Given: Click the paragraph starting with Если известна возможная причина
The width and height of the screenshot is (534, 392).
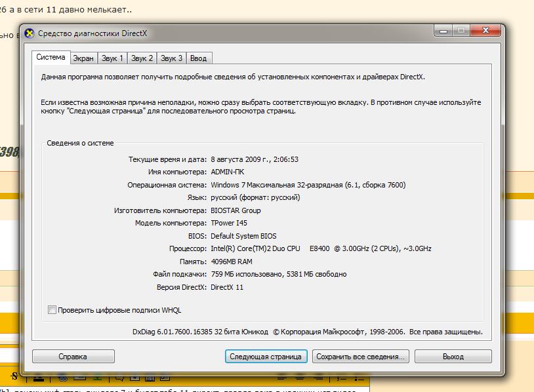Looking at the screenshot, I should (261, 106).
